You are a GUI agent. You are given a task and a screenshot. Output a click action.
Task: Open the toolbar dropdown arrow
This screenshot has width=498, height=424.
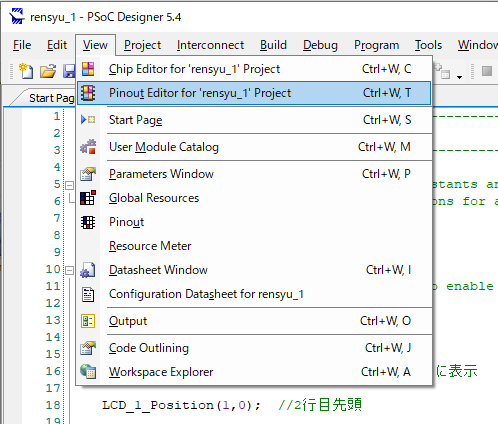[460, 77]
